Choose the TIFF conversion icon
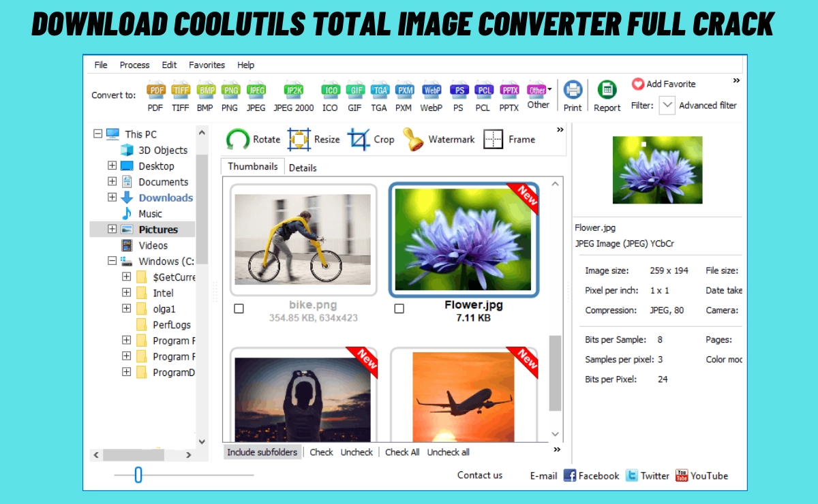 click(x=181, y=97)
